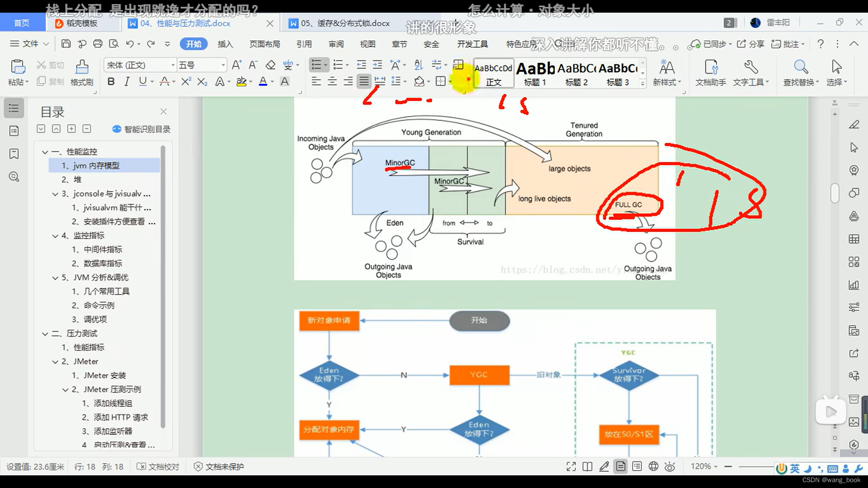
Task: Click table grid icon in right sidebar
Action: [854, 239]
